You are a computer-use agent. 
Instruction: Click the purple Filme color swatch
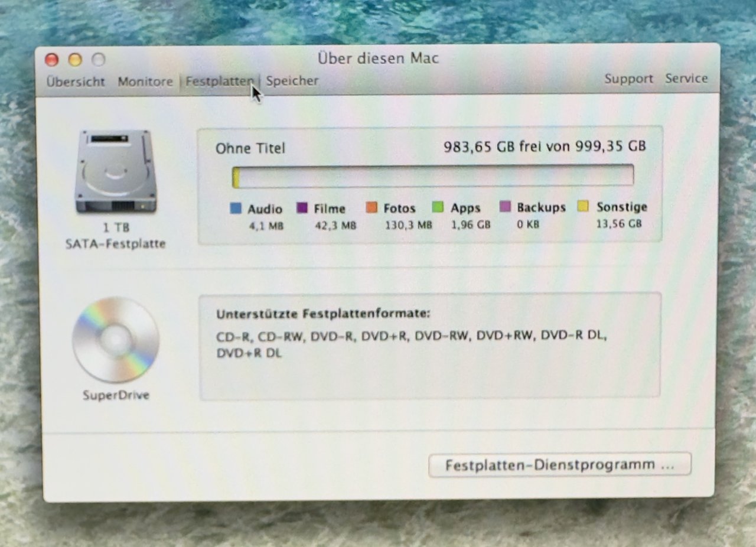point(302,209)
